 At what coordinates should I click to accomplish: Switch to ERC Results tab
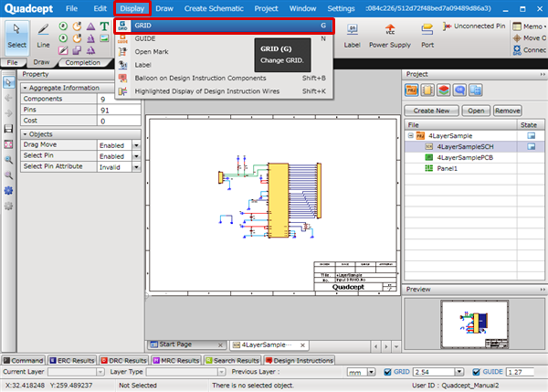(x=71, y=361)
